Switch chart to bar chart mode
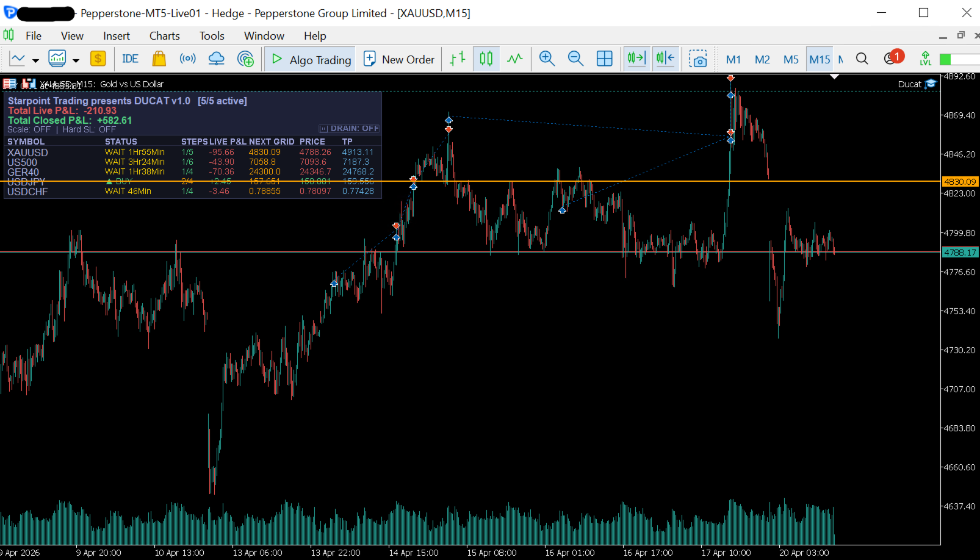The width and height of the screenshot is (980, 560). coord(457,59)
